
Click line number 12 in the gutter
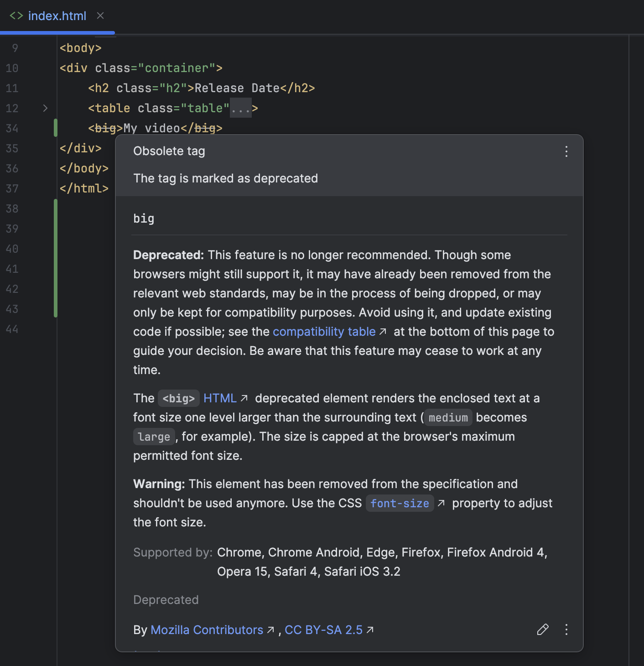pyautogui.click(x=12, y=108)
